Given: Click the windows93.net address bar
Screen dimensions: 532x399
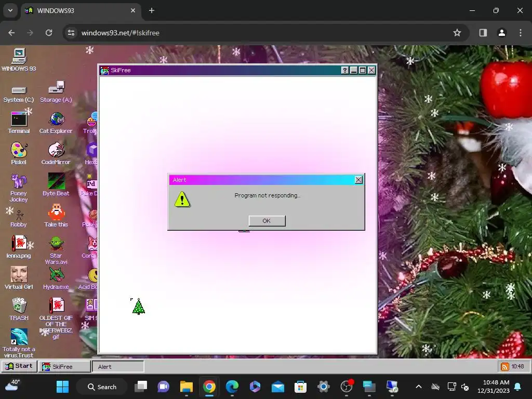Looking at the screenshot, I should [265, 33].
